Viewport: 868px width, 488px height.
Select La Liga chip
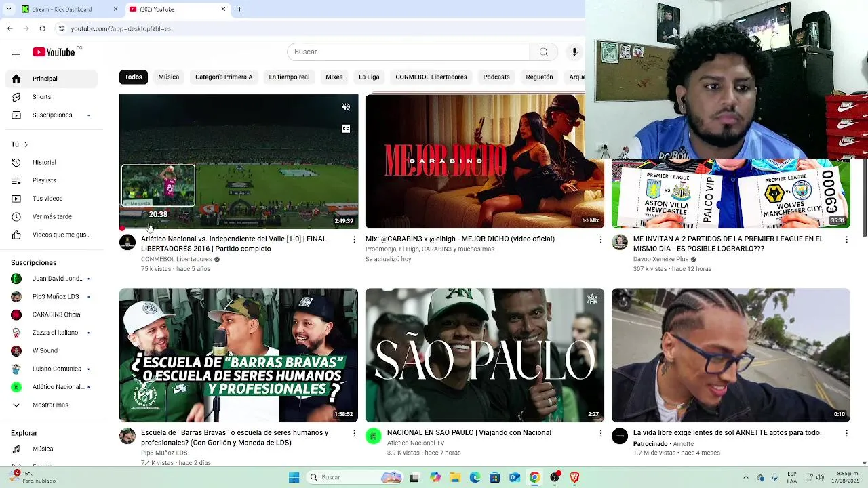point(369,77)
